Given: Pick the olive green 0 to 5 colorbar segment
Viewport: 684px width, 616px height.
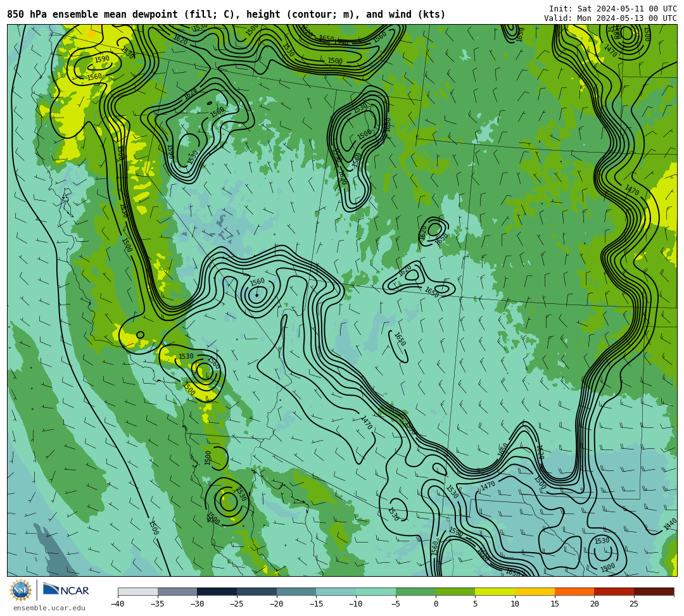Looking at the screenshot, I should coord(455,591).
